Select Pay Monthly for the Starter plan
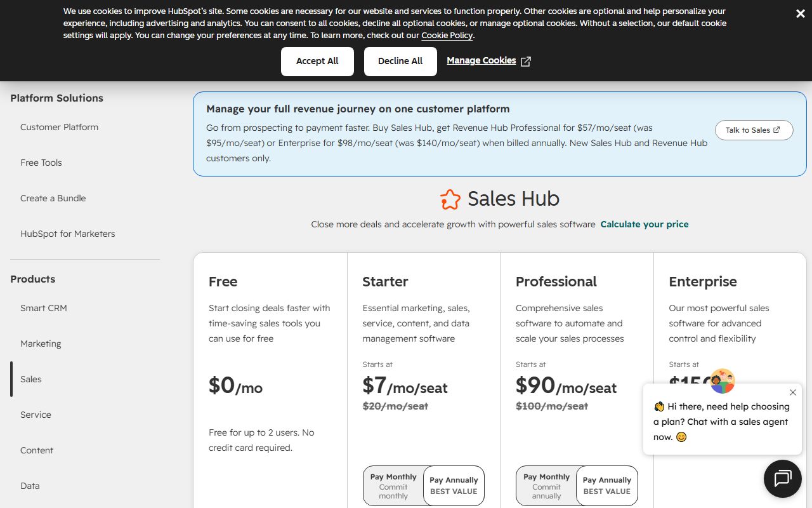This screenshot has height=508, width=812. tap(393, 486)
